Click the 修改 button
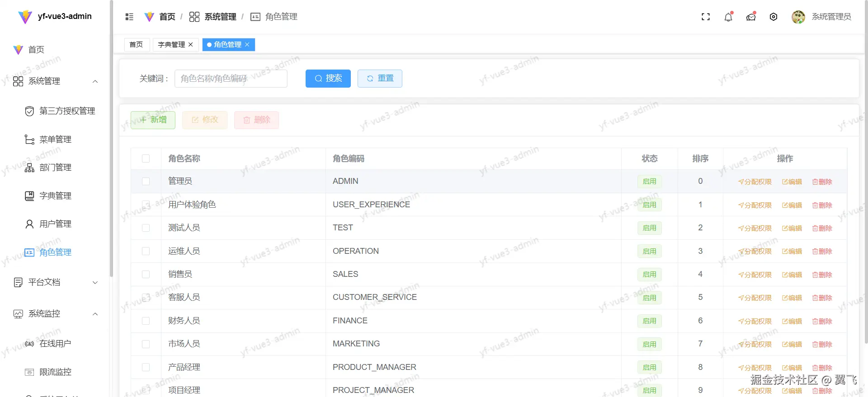The image size is (868, 397). [205, 120]
